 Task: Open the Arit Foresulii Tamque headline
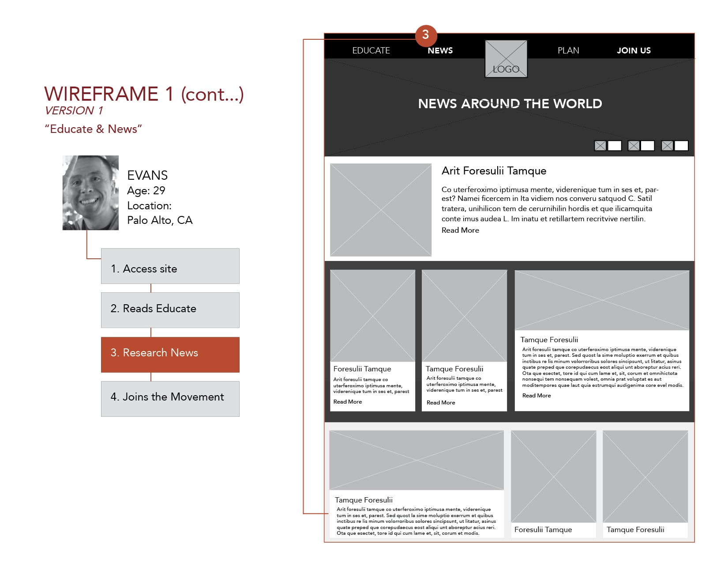[x=494, y=171]
